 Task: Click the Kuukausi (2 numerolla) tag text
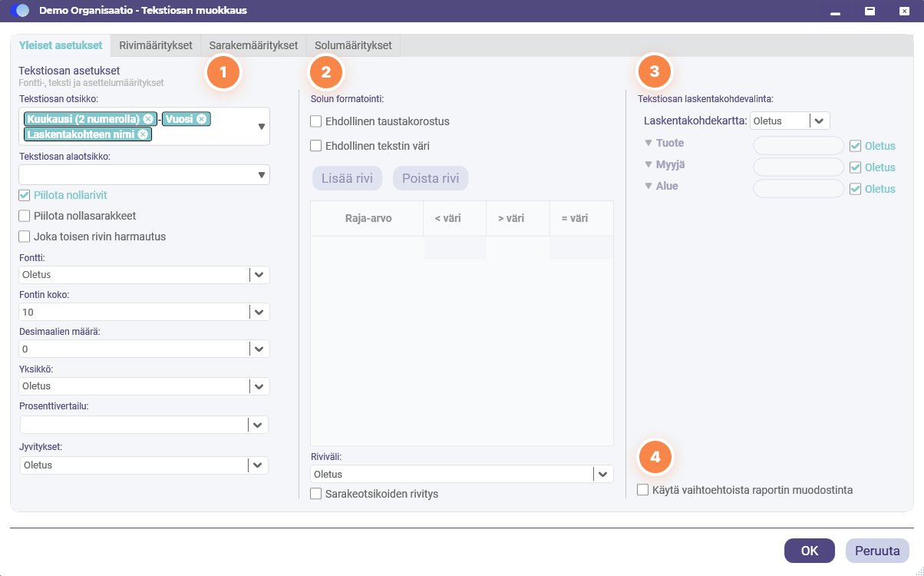tap(84, 119)
